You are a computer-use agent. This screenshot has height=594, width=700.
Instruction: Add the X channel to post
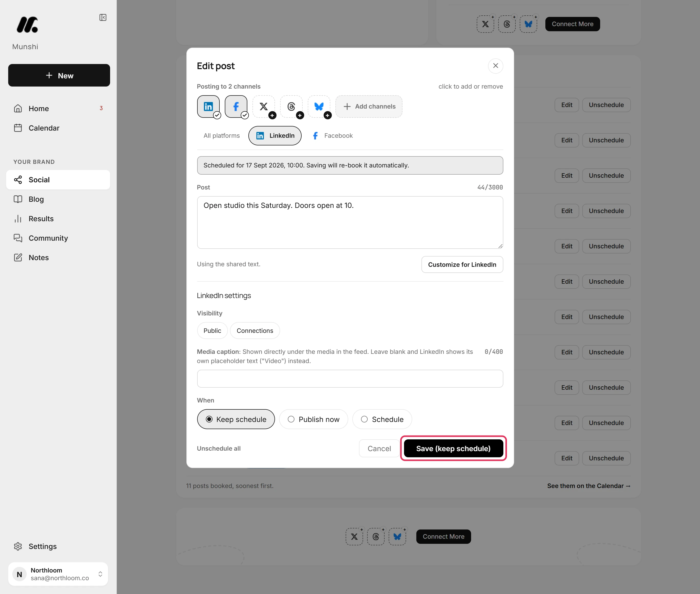tap(264, 107)
